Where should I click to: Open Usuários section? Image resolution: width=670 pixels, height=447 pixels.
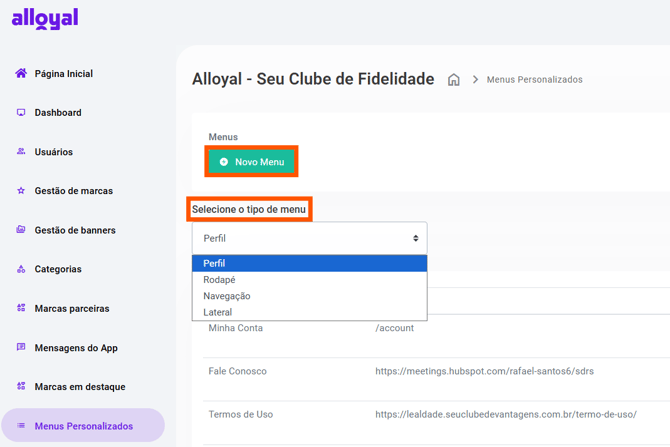[x=53, y=152]
